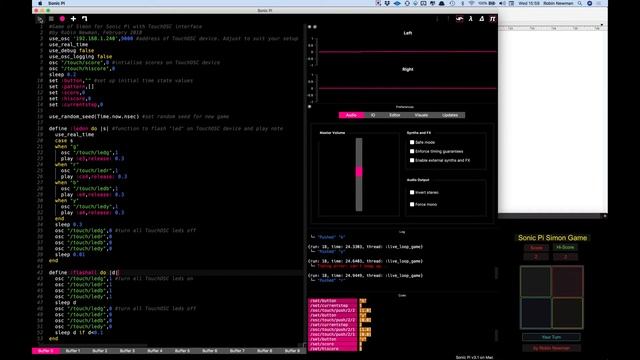Select the Audio preferences tab
Image resolution: width=640 pixels, height=360 pixels.
point(351,115)
